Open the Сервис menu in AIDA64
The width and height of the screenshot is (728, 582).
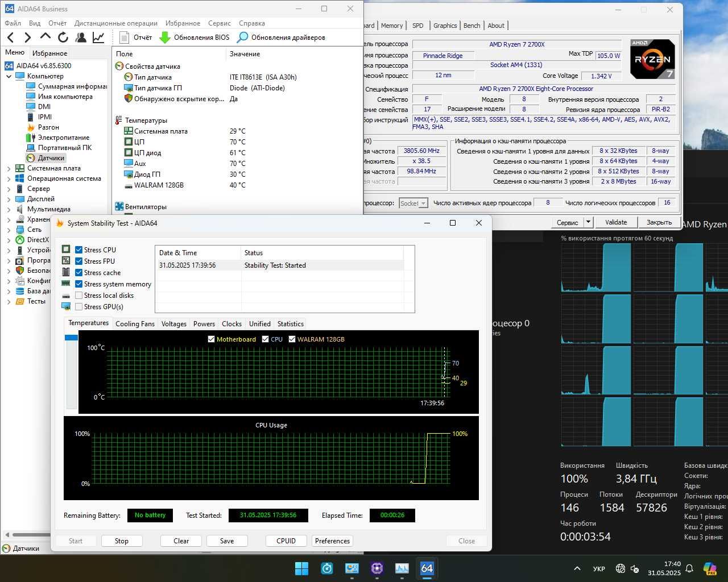coord(219,23)
